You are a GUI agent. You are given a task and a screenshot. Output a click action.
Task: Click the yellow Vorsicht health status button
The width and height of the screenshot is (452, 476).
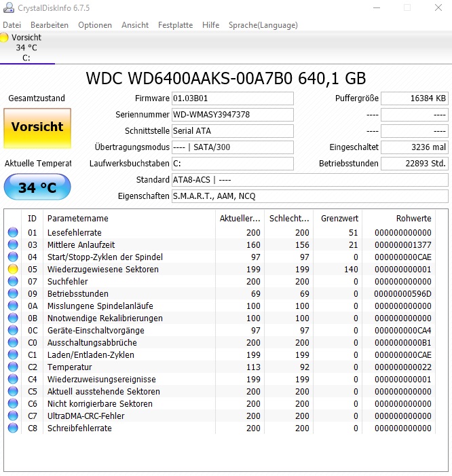(37, 128)
